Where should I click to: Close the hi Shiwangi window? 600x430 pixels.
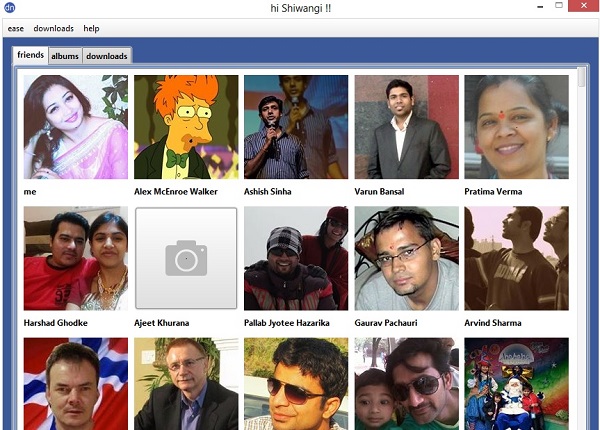coord(584,6)
